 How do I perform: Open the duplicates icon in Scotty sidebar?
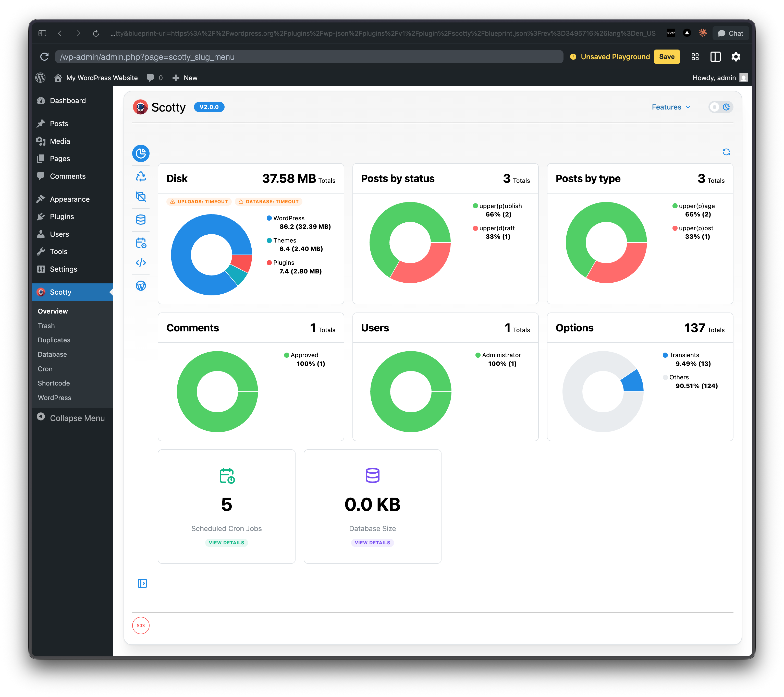click(x=141, y=197)
